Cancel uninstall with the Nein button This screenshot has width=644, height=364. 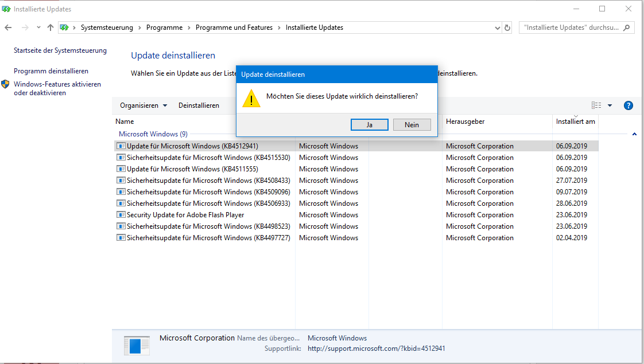coord(412,125)
